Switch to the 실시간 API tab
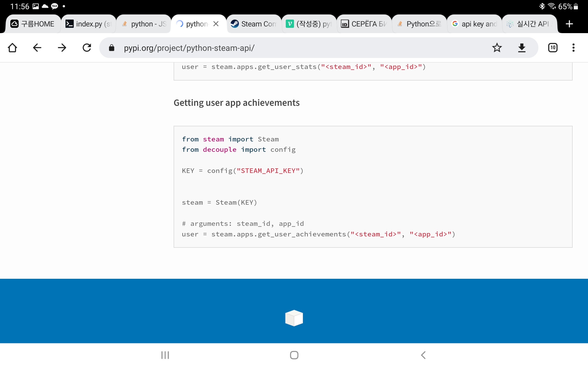Viewport: 588px width, 368px height. 530,24
